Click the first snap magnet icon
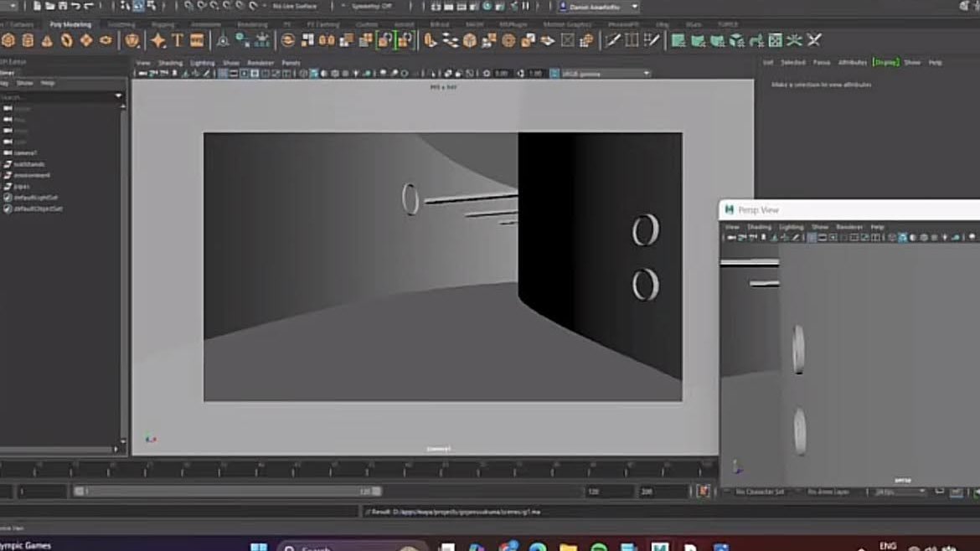This screenshot has width=980, height=551. tap(188, 6)
